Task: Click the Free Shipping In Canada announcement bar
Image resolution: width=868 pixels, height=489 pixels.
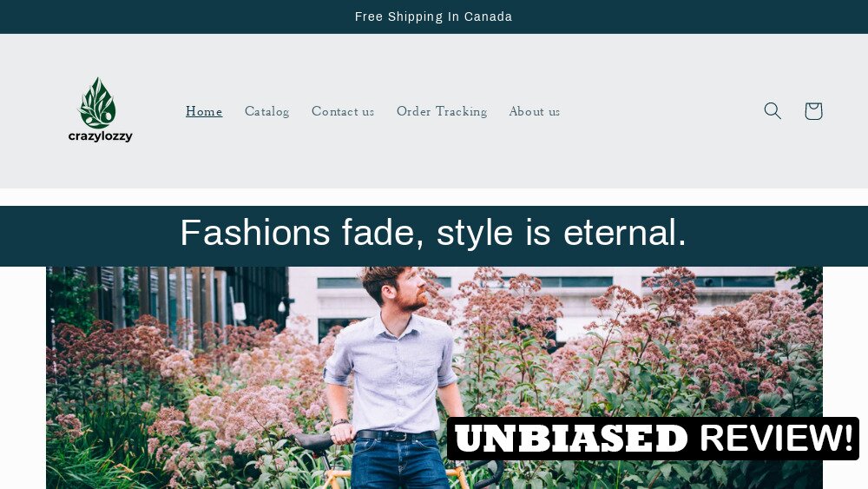Action: (x=434, y=17)
